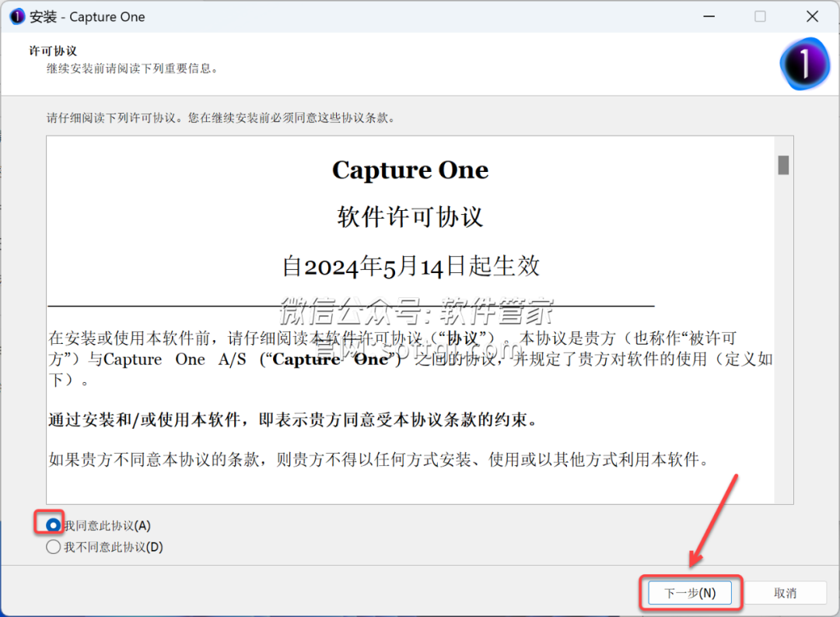
Task: Click the '继续安装前请阅读下列重要信息' subtitle
Action: (x=132, y=68)
